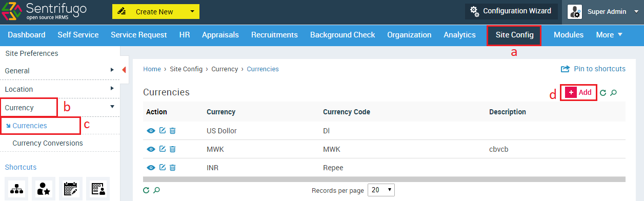Delete the US Dollor row
Viewport: 644px width, 201px height.
pyautogui.click(x=173, y=131)
